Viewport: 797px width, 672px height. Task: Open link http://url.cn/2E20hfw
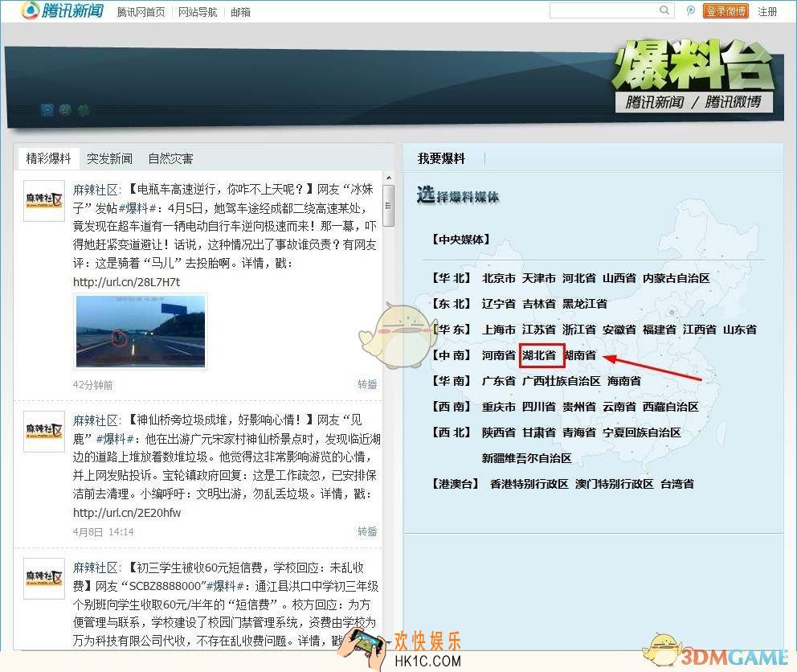(127, 512)
